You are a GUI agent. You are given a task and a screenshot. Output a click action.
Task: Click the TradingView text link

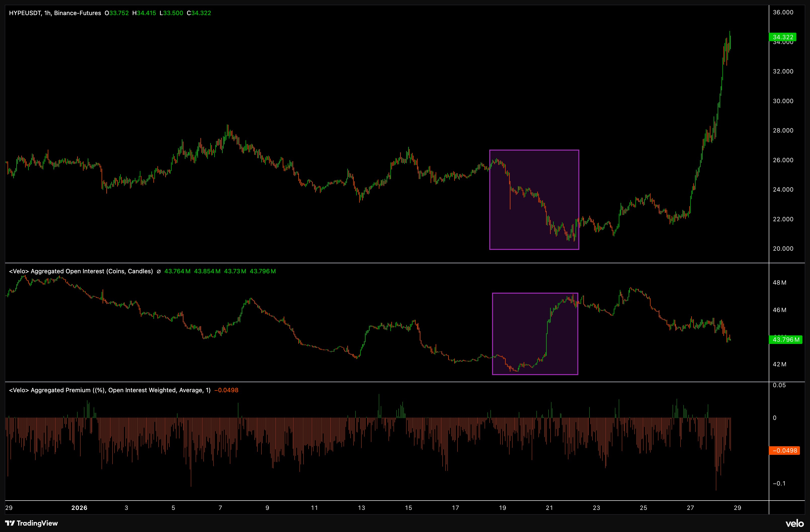click(37, 523)
